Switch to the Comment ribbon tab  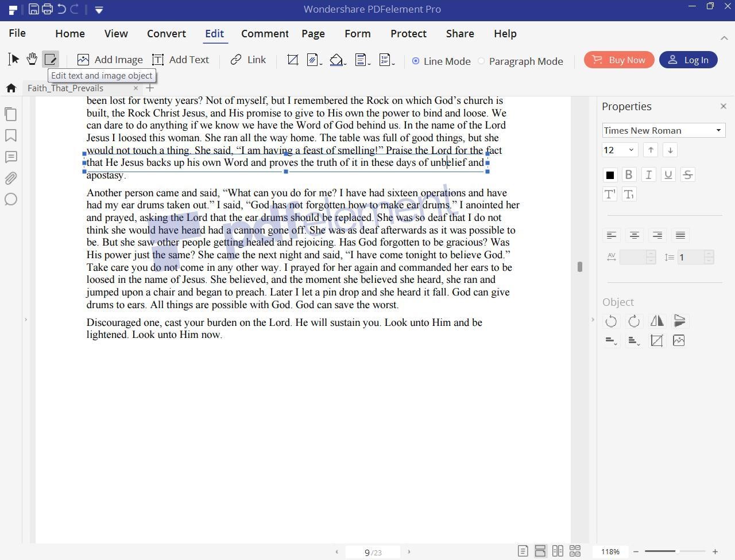pyautogui.click(x=264, y=33)
